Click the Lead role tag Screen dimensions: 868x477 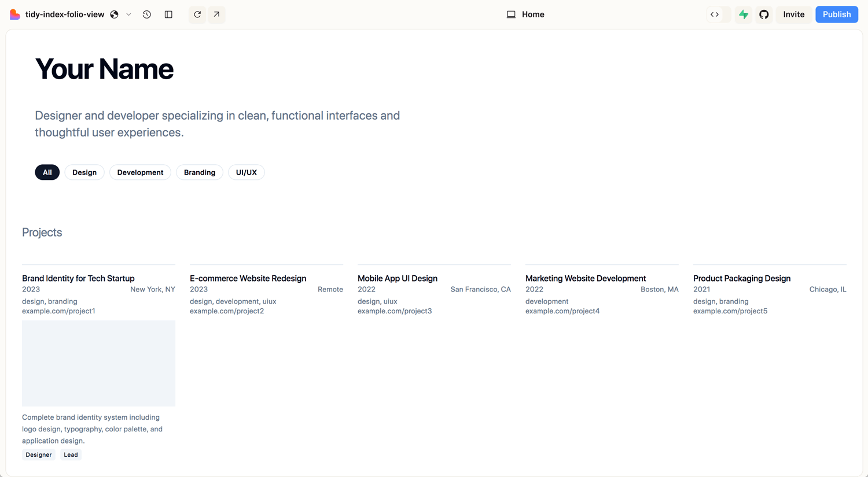pos(71,455)
